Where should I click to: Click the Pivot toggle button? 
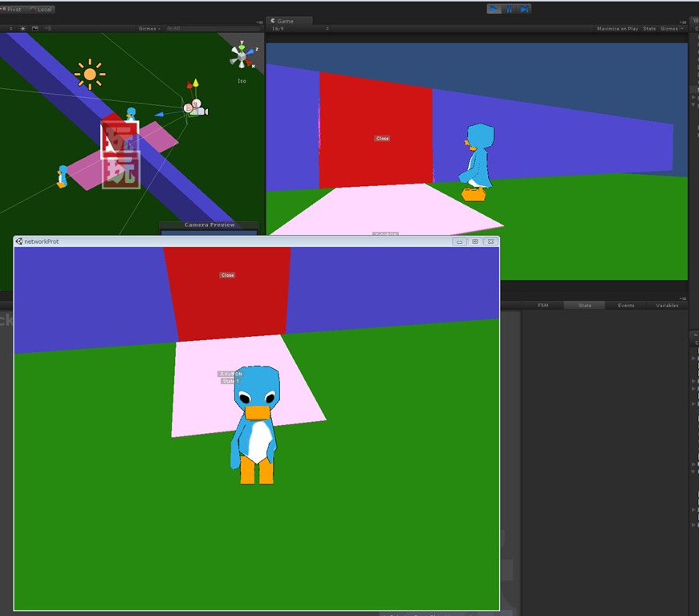[x=11, y=9]
